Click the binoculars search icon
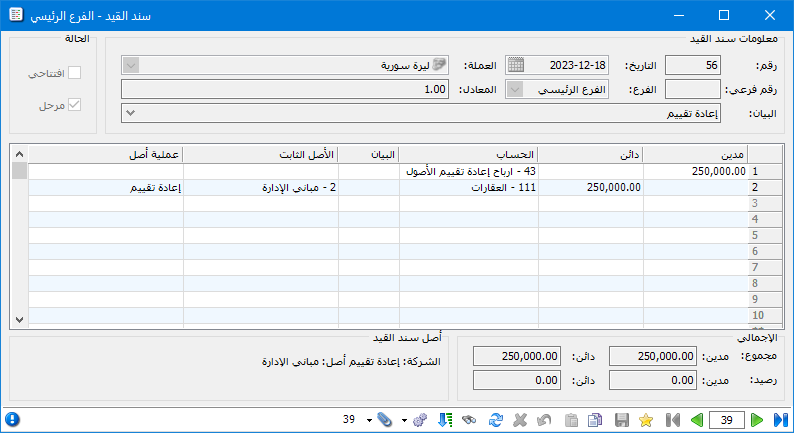 [469, 420]
